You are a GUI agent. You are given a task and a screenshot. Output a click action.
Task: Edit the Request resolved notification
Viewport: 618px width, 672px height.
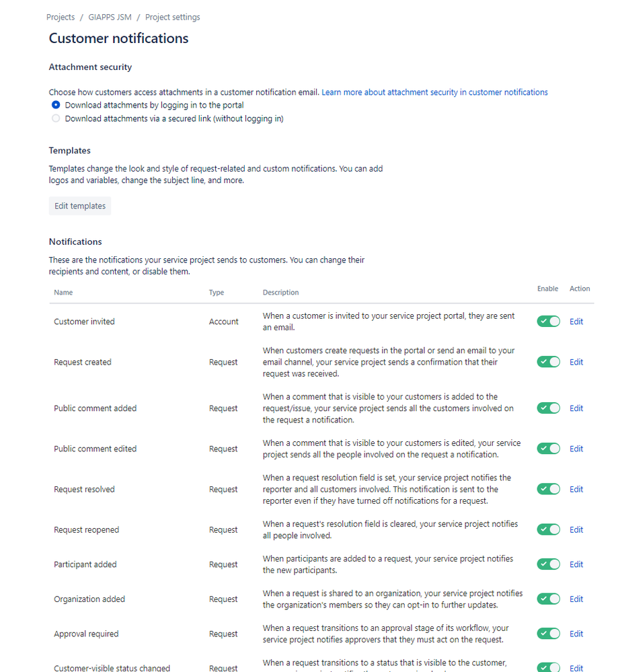click(576, 489)
